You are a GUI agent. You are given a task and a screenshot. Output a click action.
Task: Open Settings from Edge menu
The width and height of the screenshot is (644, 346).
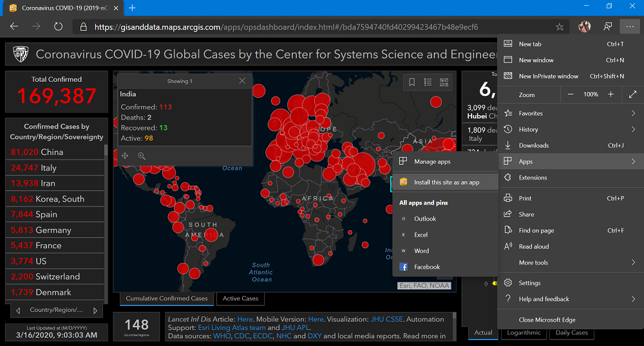[x=571, y=283]
